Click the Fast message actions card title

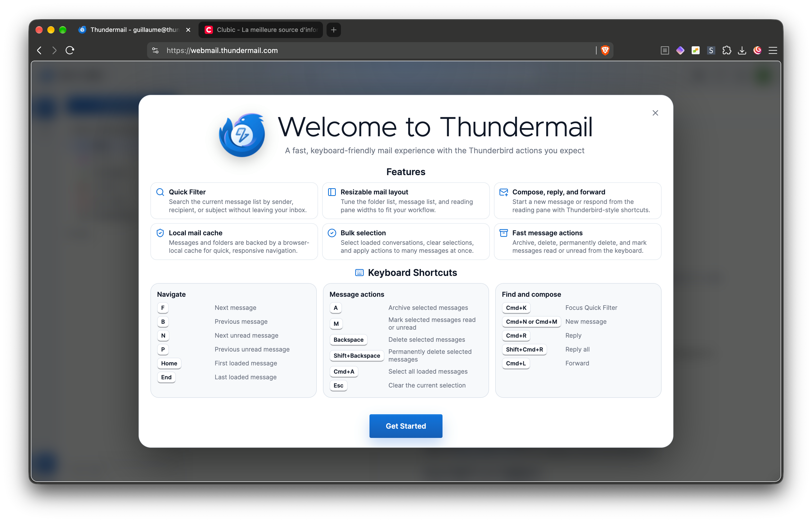click(x=547, y=233)
